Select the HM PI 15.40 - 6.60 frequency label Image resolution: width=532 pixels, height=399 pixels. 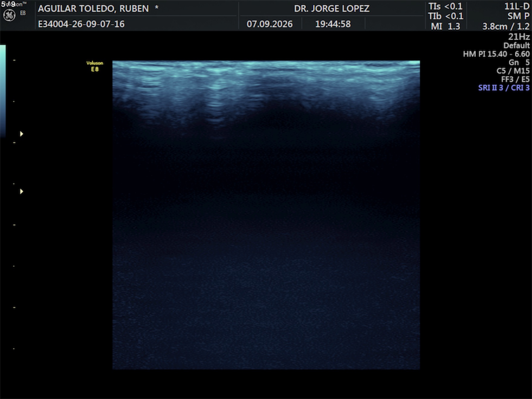496,54
